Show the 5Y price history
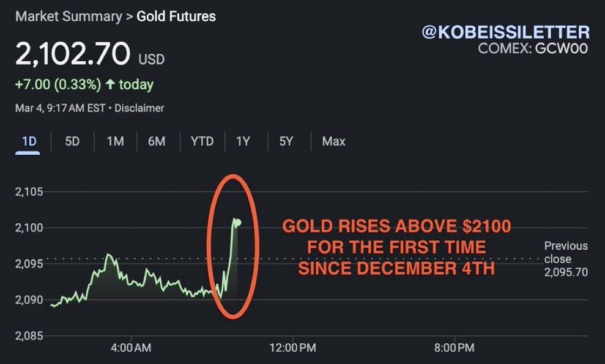The height and width of the screenshot is (364, 605). (286, 141)
